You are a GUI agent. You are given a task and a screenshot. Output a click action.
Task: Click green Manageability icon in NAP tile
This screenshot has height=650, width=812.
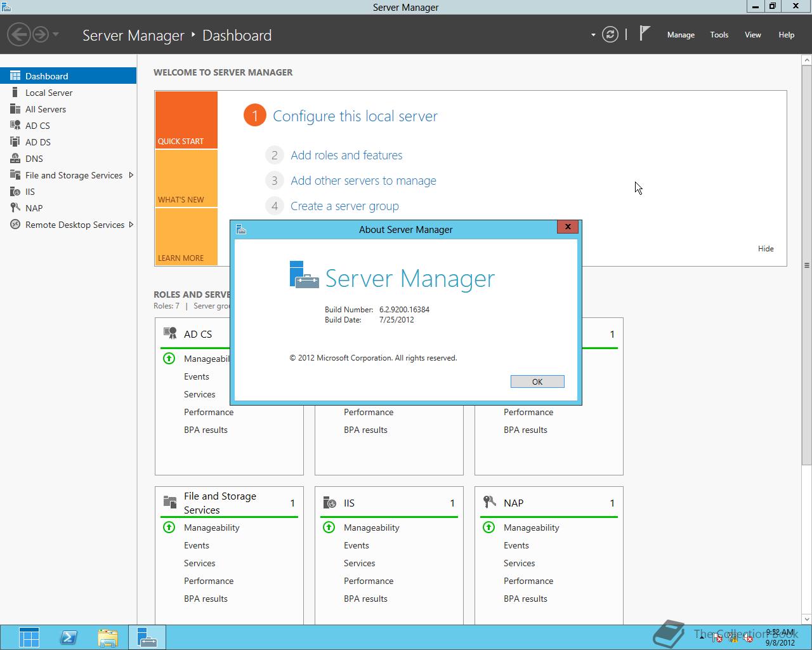(489, 527)
